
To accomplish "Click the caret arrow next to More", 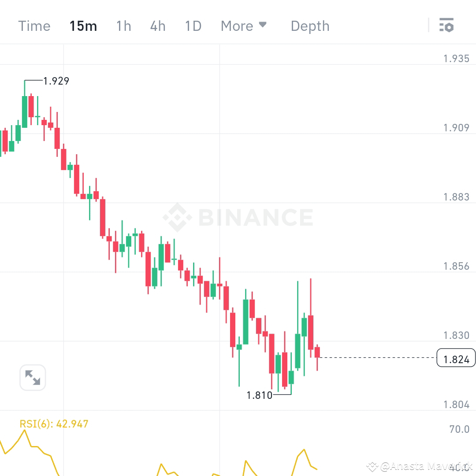I will (x=263, y=25).
